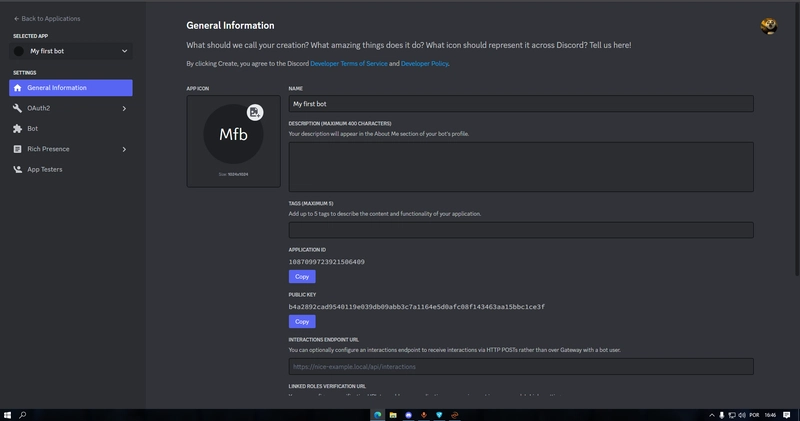Open the Bot settings page
Screen dimensions: 800x421
point(71,129)
